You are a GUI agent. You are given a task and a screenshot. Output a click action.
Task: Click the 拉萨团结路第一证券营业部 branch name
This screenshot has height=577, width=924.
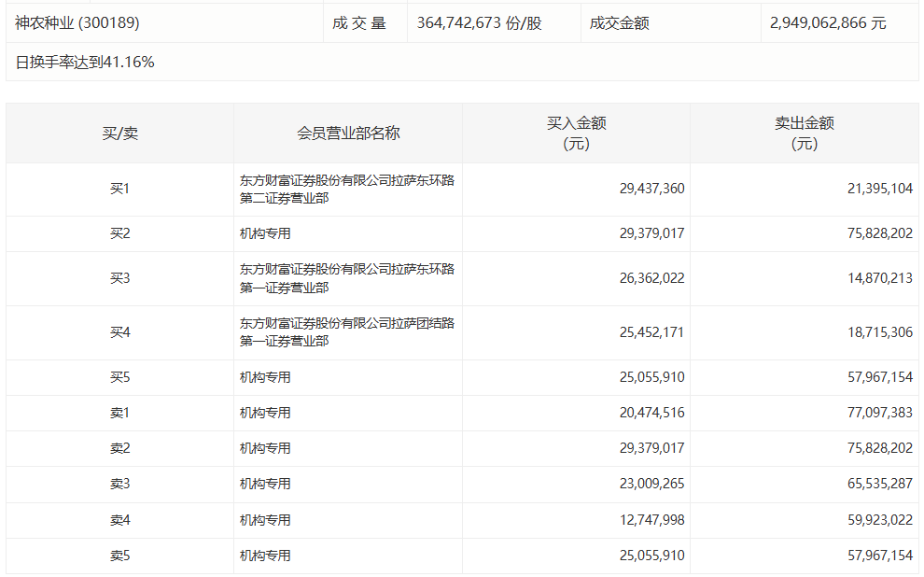pos(347,332)
